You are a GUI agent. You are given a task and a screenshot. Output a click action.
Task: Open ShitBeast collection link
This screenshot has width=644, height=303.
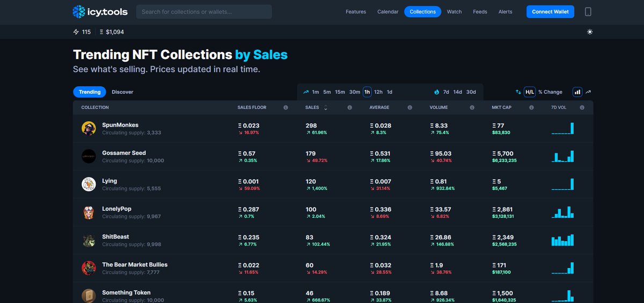click(x=115, y=237)
